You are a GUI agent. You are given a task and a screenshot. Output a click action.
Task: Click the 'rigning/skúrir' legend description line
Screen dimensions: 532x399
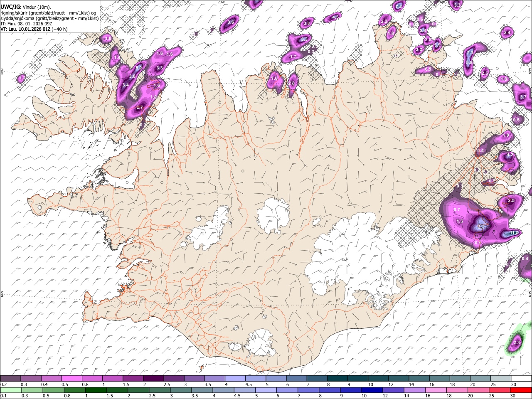pyautogui.click(x=49, y=13)
